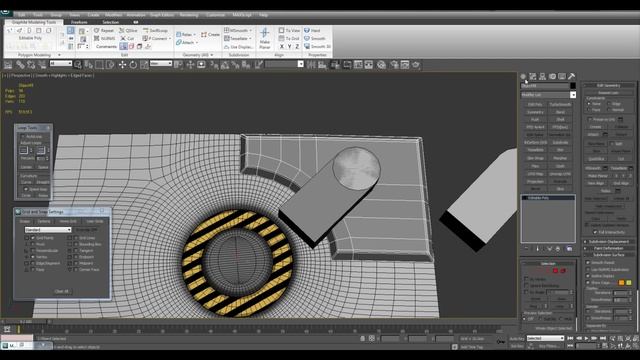This screenshot has height=360, width=640.
Task: Switch to the Selection ribbon tab
Action: (x=110, y=22)
